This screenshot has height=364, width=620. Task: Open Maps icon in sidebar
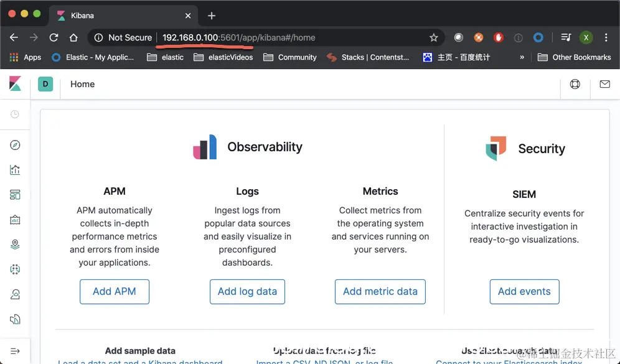pyautogui.click(x=15, y=245)
